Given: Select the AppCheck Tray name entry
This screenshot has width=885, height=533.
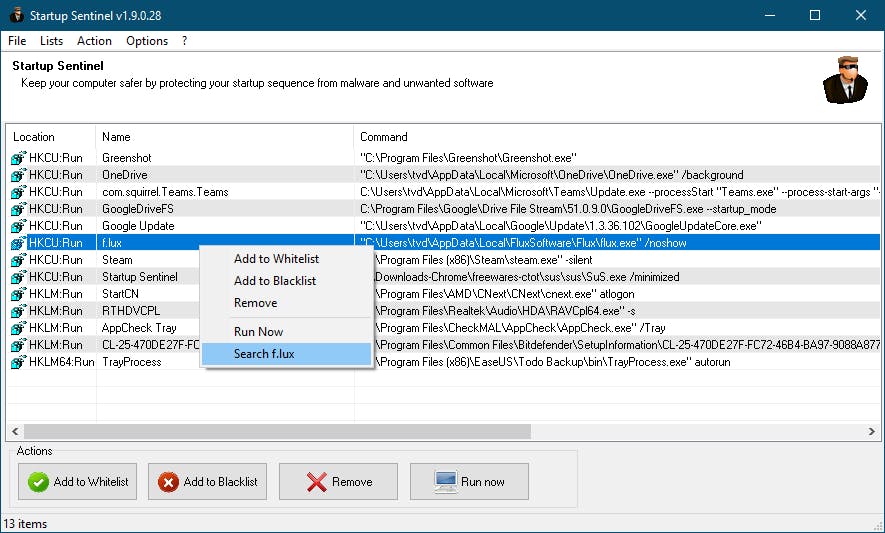Looking at the screenshot, I should [139, 327].
